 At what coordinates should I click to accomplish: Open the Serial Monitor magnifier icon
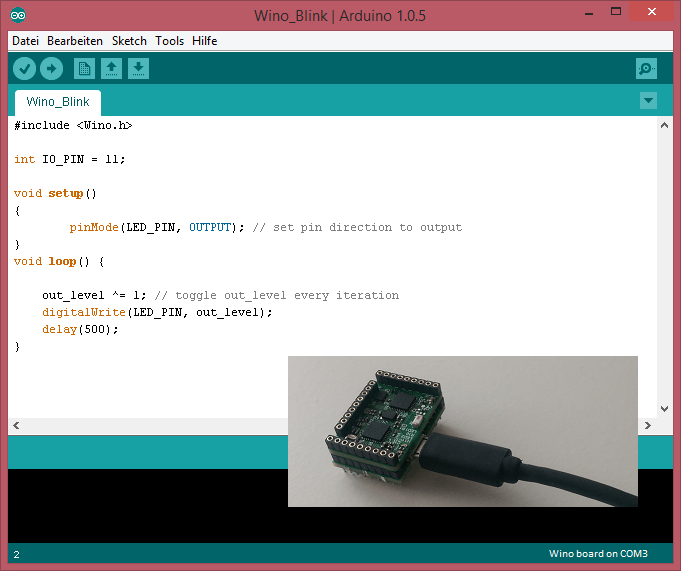[646, 69]
